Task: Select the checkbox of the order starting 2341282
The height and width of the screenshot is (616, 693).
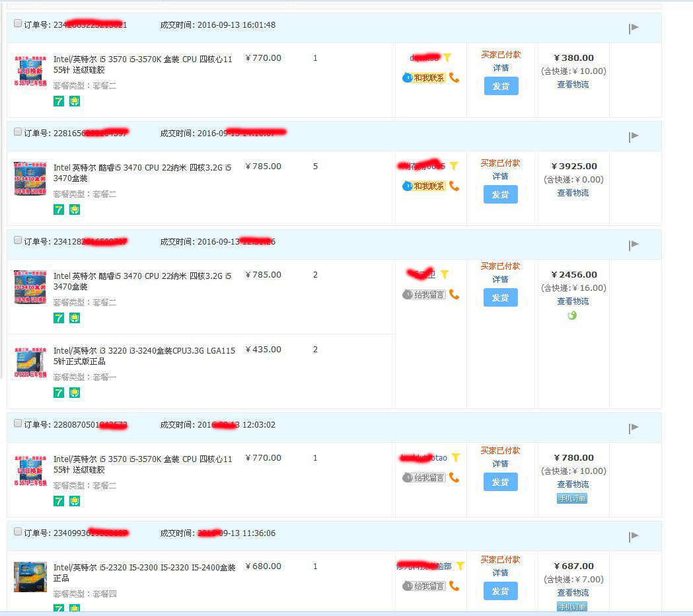Action: pyautogui.click(x=18, y=240)
